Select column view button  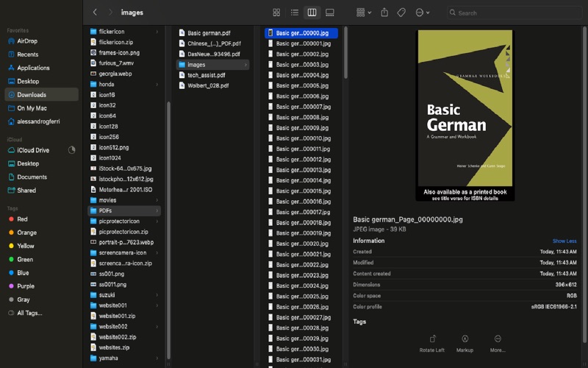[312, 13]
